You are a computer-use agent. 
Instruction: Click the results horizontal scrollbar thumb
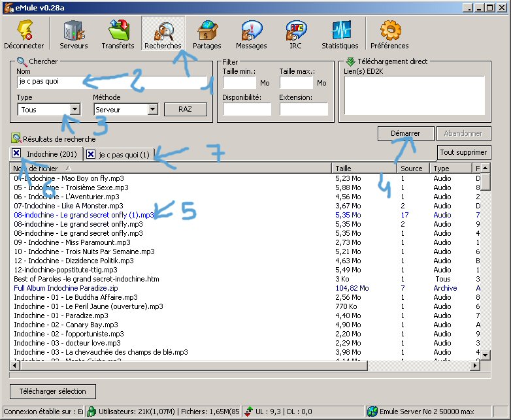193,366
